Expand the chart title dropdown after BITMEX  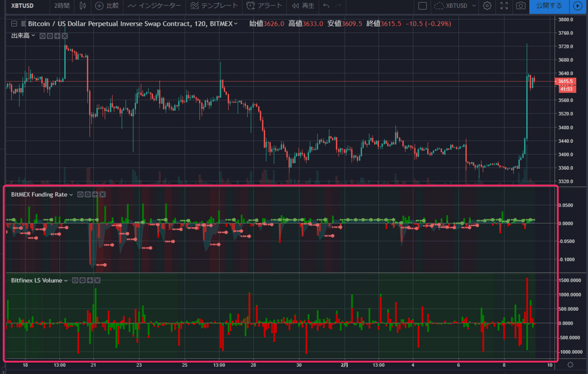coord(236,23)
